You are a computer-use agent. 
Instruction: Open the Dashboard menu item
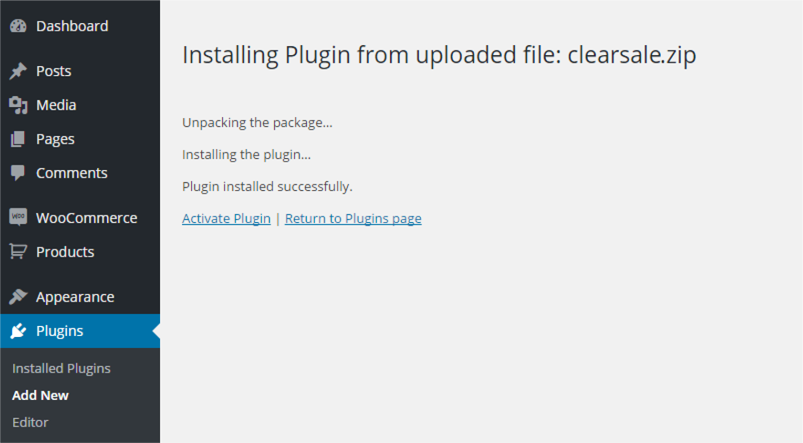72,26
